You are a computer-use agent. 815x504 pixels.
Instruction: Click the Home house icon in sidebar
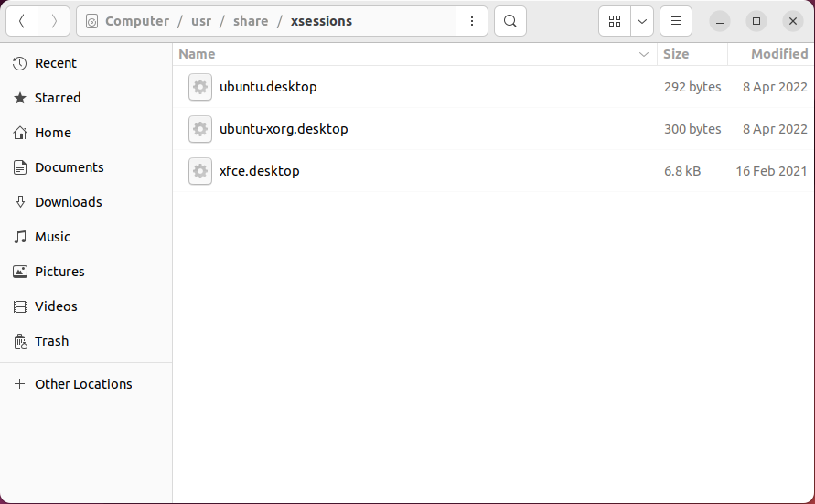pyautogui.click(x=20, y=133)
